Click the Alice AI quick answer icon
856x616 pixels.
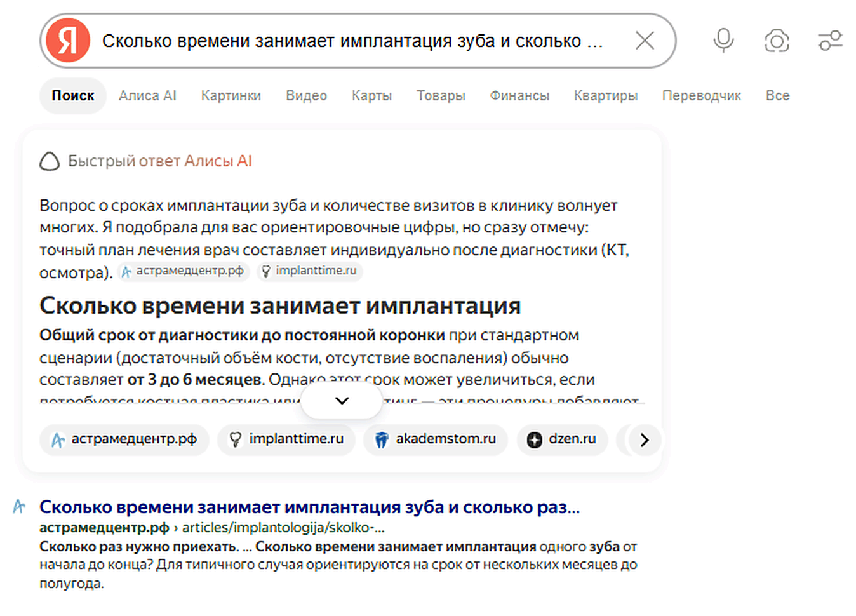click(50, 161)
